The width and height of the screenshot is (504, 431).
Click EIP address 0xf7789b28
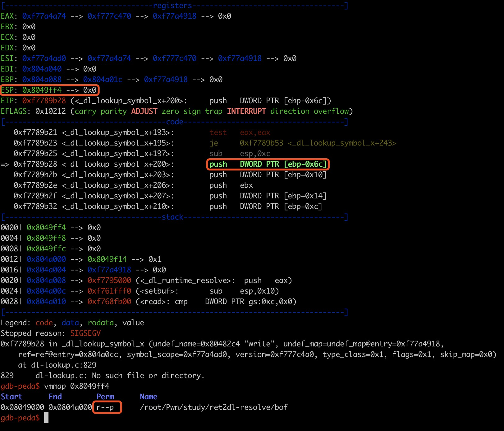point(44,101)
